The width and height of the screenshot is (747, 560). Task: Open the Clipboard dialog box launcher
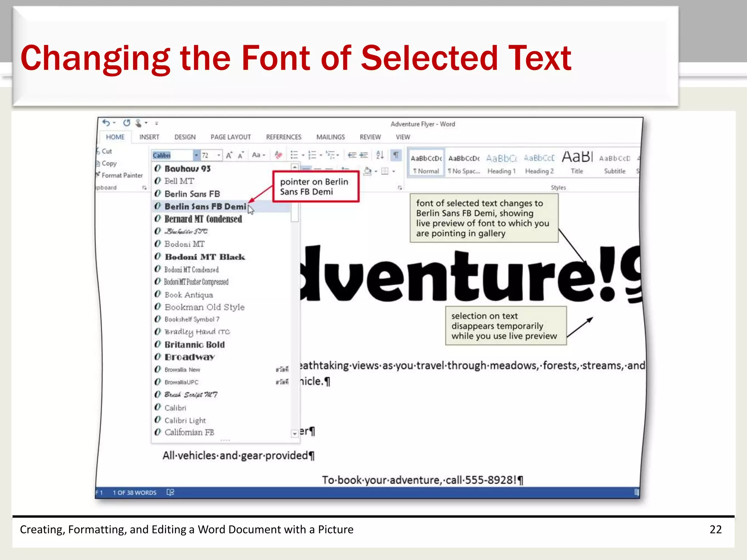click(x=144, y=188)
